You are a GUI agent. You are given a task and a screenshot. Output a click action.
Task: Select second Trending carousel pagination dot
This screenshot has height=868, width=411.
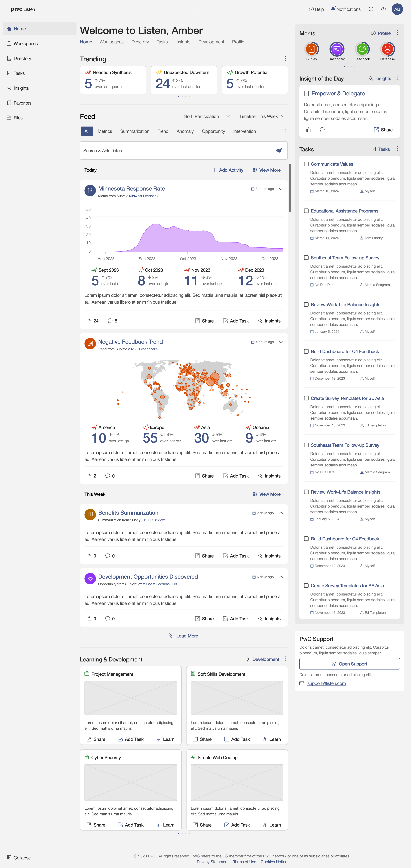point(182,97)
